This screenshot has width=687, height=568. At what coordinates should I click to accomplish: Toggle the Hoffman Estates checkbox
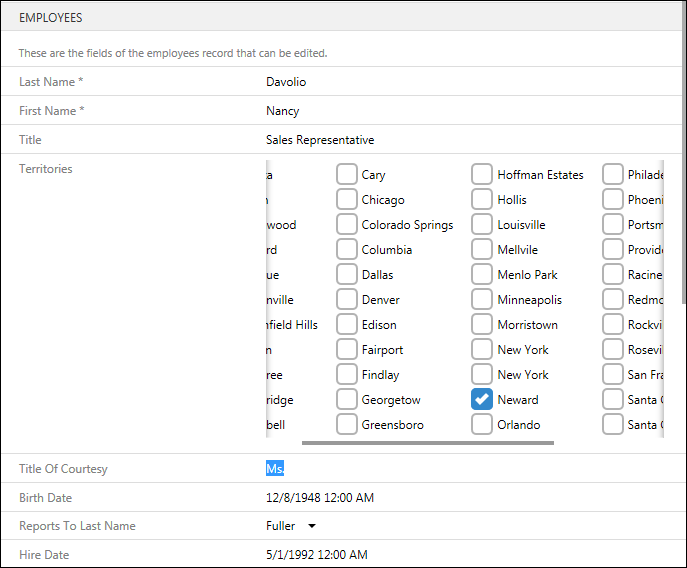(x=482, y=175)
